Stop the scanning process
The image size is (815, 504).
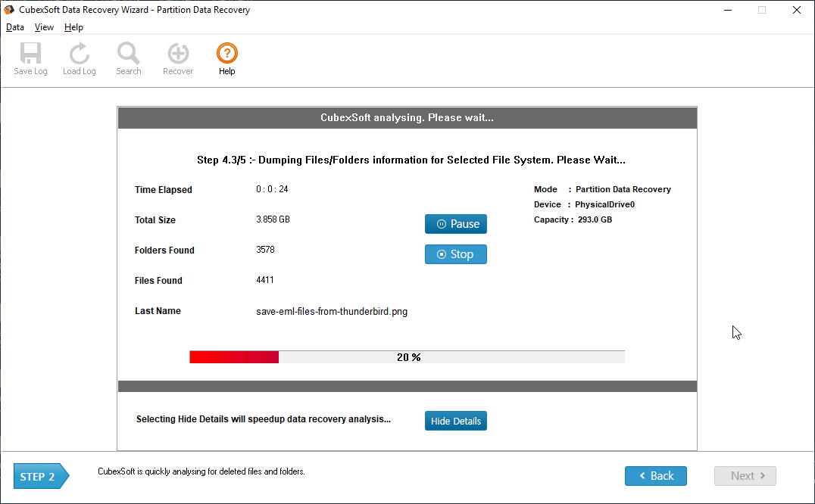[x=455, y=254]
